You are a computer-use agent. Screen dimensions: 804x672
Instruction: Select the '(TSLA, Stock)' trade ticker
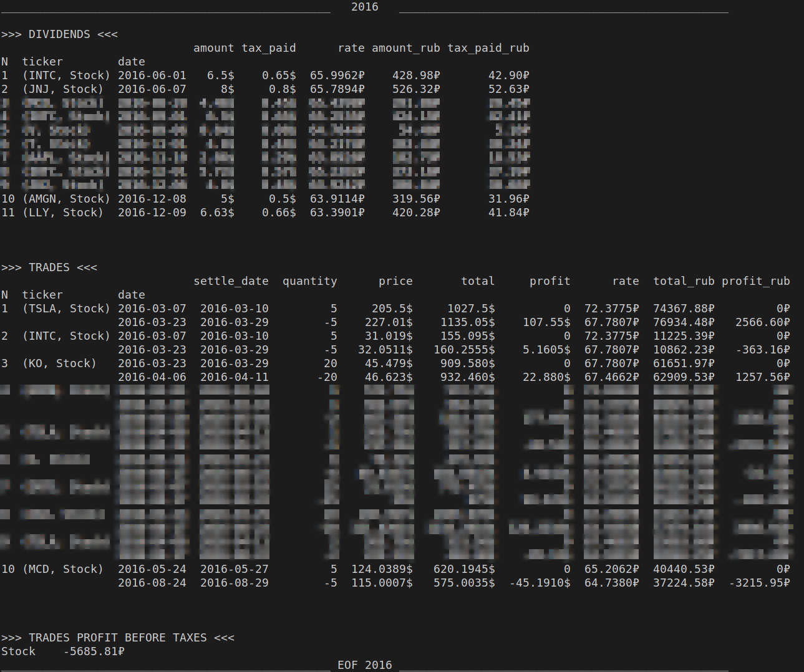(x=66, y=309)
